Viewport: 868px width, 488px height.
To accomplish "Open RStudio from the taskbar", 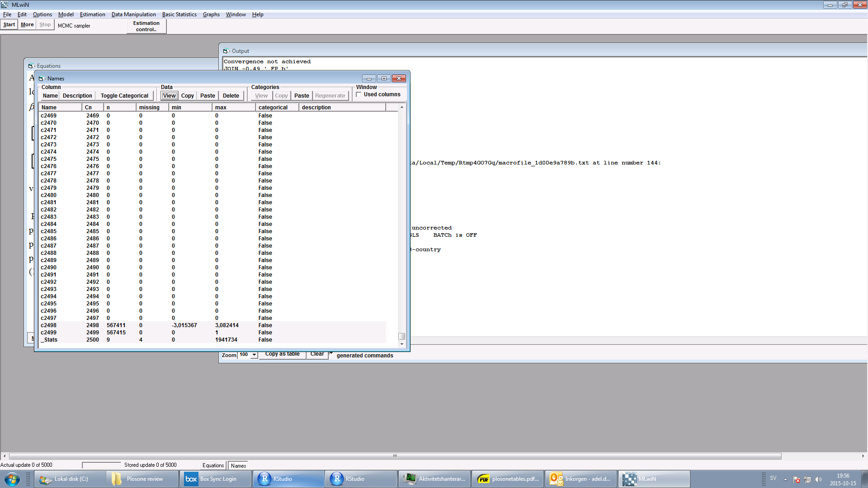I will (289, 479).
